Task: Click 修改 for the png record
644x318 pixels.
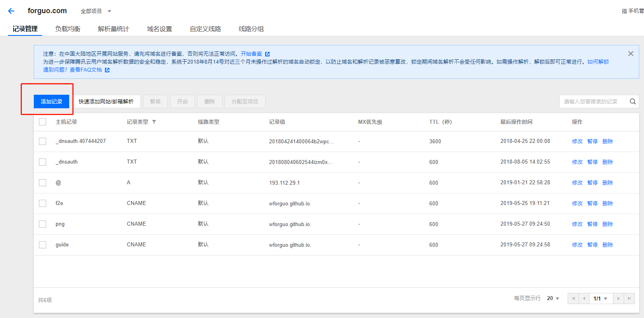Action: 577,224
